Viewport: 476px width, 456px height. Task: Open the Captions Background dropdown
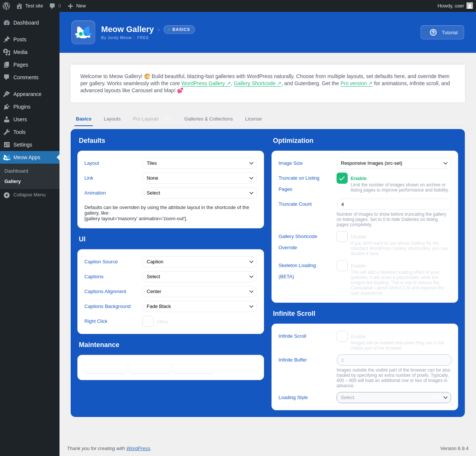tap(200, 306)
